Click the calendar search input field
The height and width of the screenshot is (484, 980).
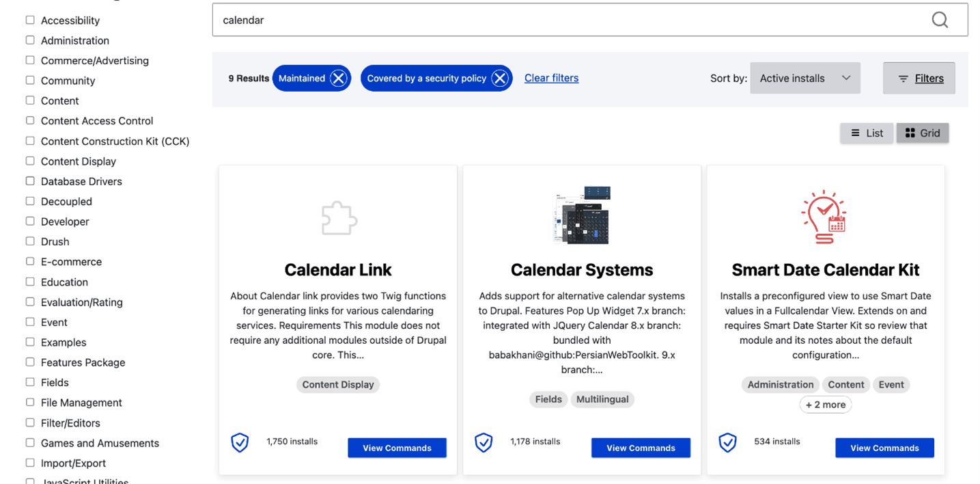click(x=567, y=20)
